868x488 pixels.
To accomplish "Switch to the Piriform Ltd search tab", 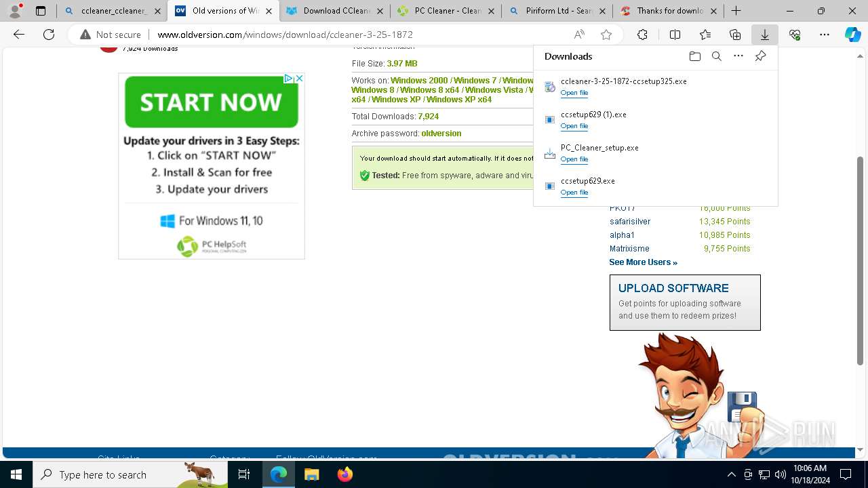I will click(x=557, y=11).
